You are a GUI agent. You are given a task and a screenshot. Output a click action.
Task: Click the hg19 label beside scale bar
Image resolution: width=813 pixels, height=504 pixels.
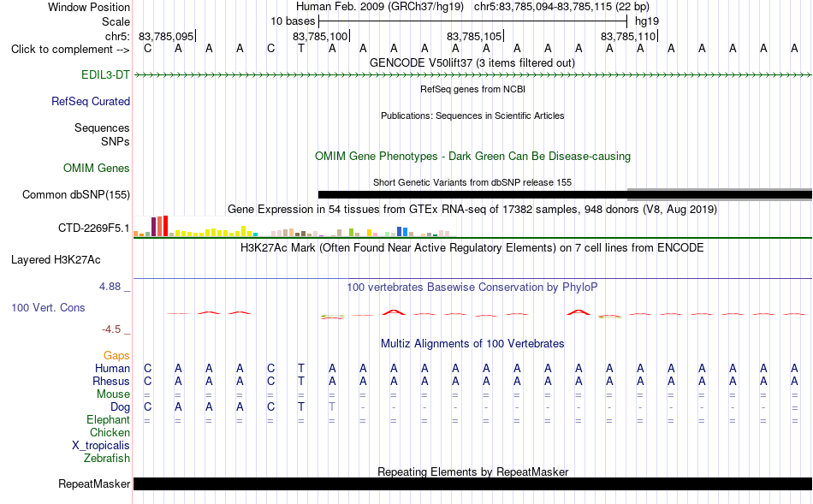click(647, 21)
